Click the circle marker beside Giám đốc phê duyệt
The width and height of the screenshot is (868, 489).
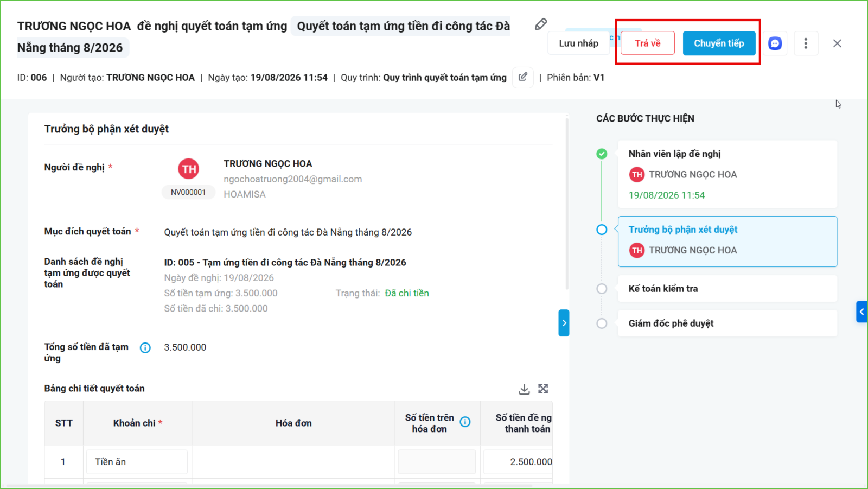click(x=602, y=323)
